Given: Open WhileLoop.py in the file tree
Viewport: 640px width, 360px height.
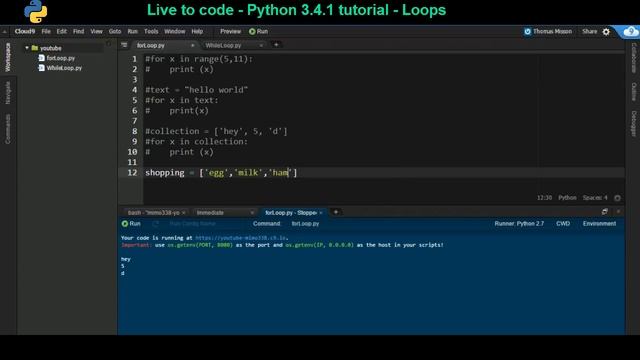Looking at the screenshot, I should [64, 68].
